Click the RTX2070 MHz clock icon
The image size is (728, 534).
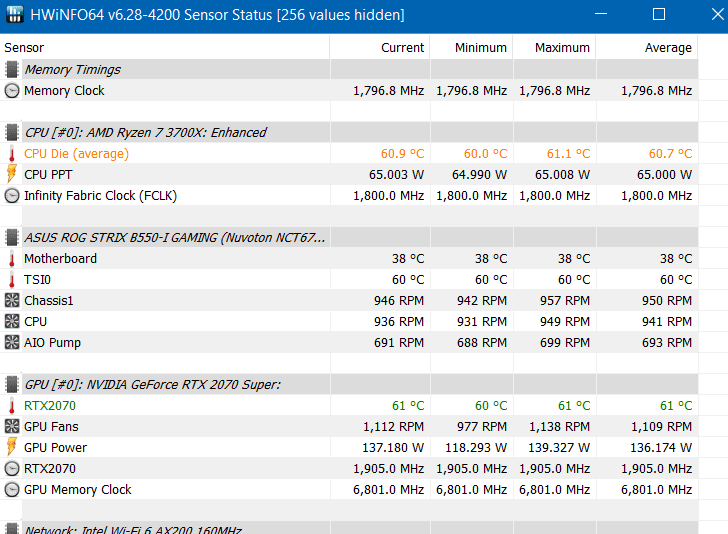click(12, 469)
